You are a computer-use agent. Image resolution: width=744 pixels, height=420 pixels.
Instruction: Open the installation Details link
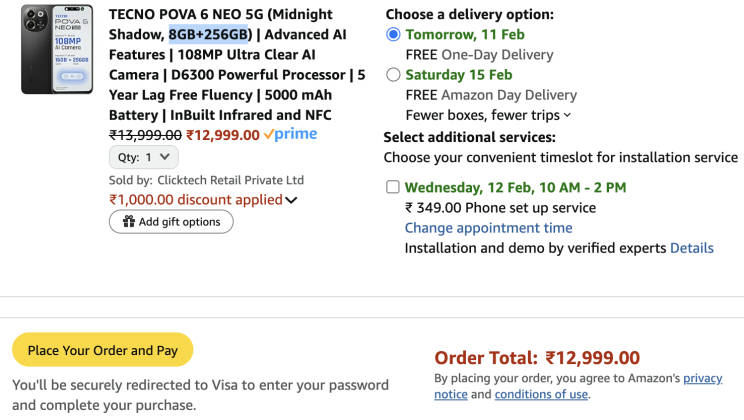(x=692, y=248)
